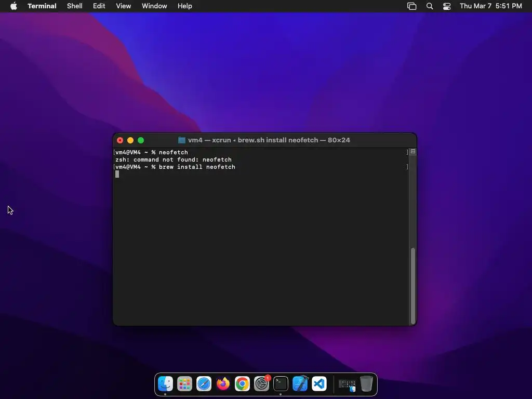Minimize the Terminal window
This screenshot has height=399, width=532.
pyautogui.click(x=130, y=140)
